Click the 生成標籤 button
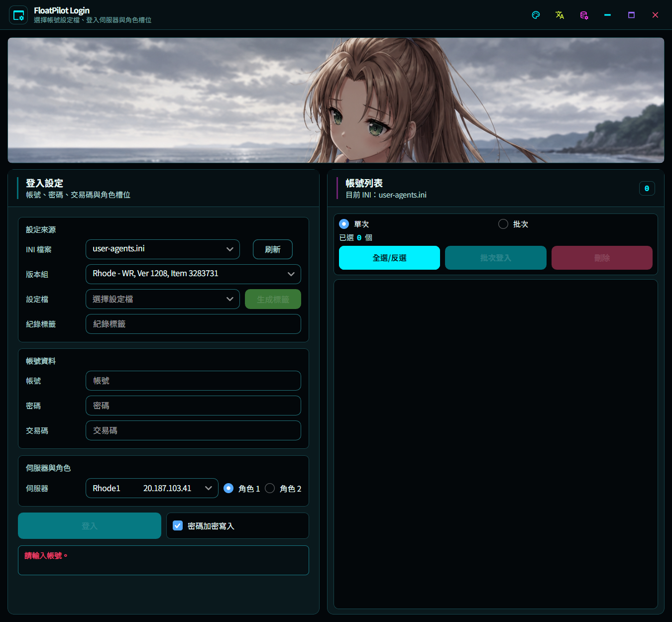672x622 pixels. click(273, 299)
